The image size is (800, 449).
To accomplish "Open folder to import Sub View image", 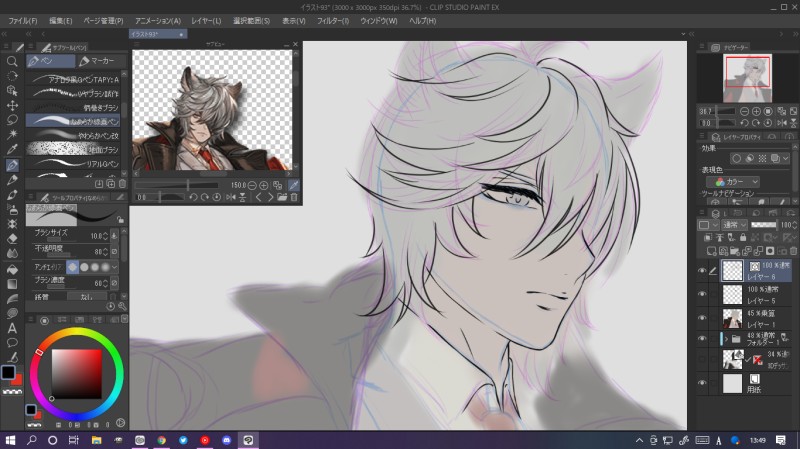I will point(282,197).
